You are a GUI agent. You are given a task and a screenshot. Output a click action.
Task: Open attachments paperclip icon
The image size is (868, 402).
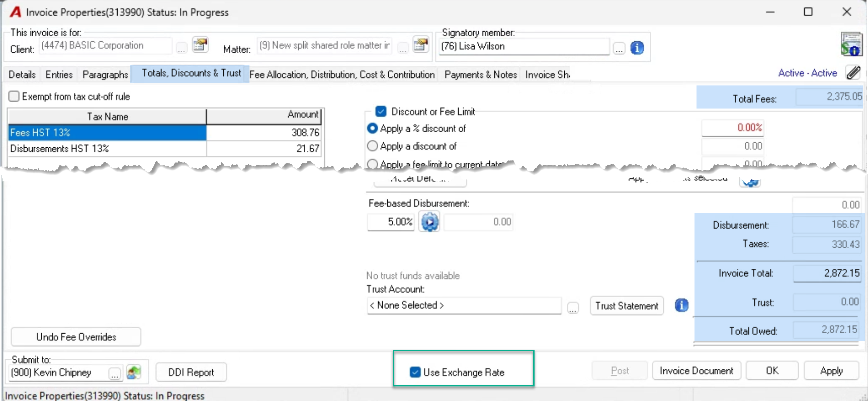point(853,73)
